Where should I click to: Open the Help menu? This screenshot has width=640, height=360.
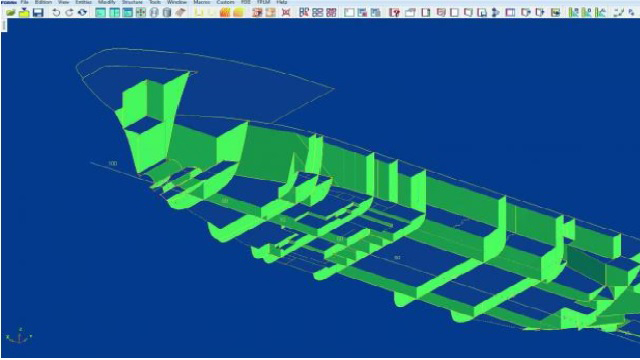click(x=282, y=2)
